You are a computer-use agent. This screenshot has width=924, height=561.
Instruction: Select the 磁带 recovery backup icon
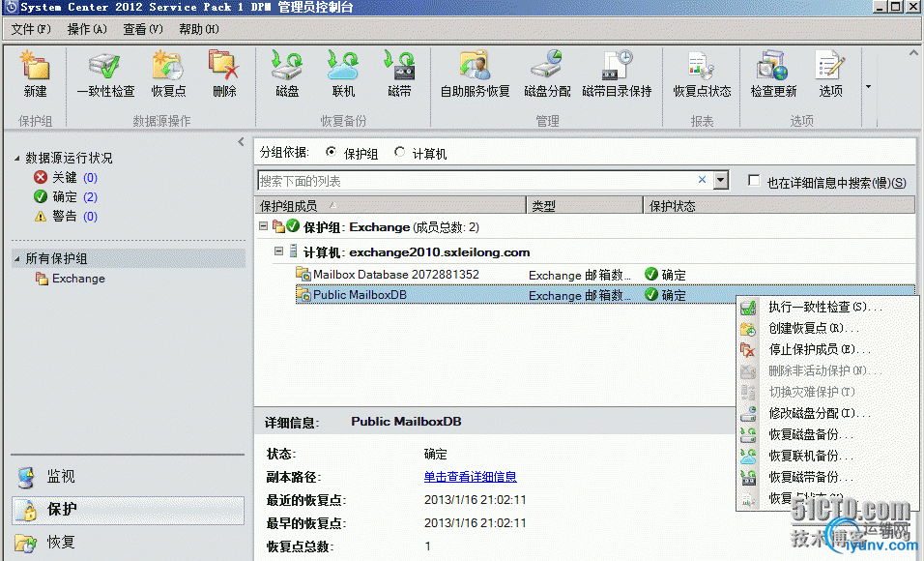click(x=399, y=66)
